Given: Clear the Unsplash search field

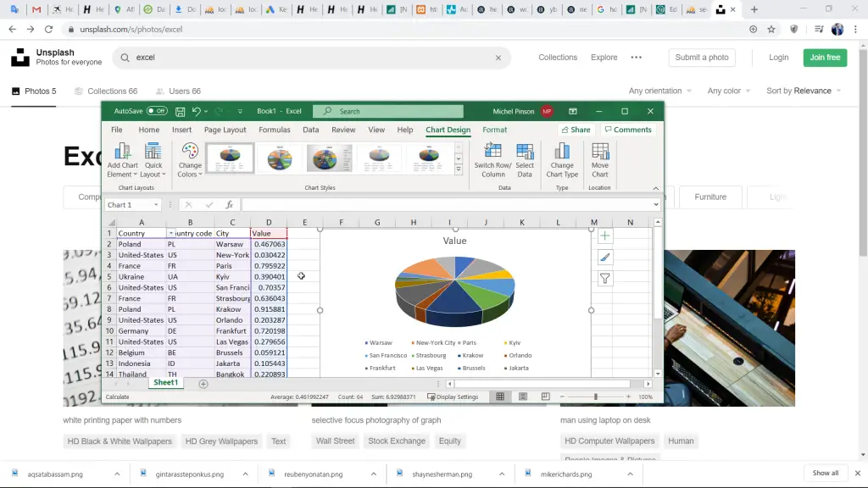Looking at the screenshot, I should click(498, 58).
